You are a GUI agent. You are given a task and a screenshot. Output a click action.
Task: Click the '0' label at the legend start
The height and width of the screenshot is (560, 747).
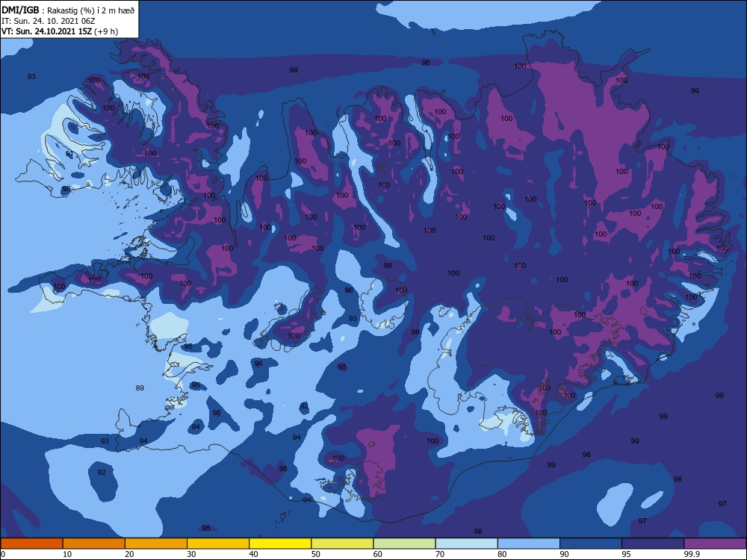pos(3,554)
